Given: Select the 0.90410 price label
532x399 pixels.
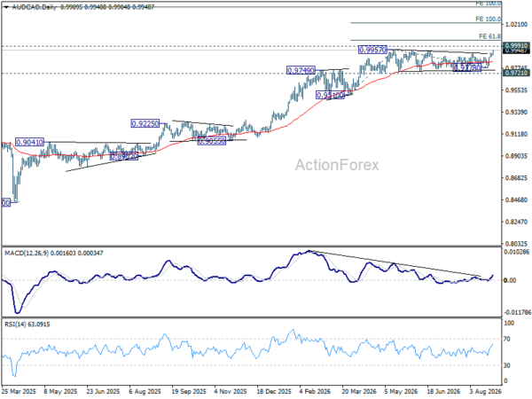Looking at the screenshot, I should (30, 142).
